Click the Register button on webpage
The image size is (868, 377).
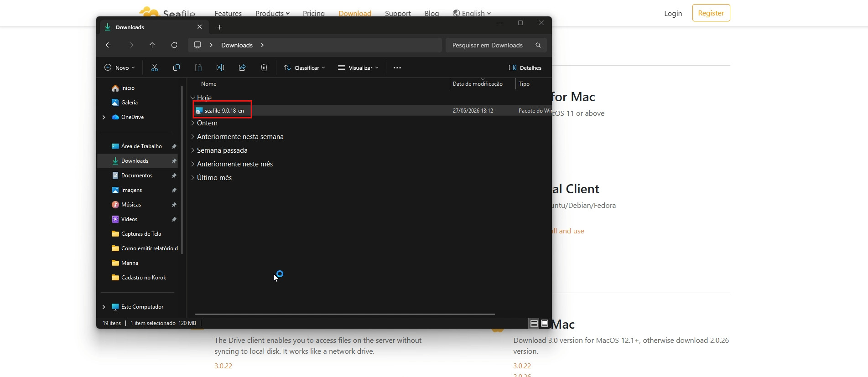(711, 13)
